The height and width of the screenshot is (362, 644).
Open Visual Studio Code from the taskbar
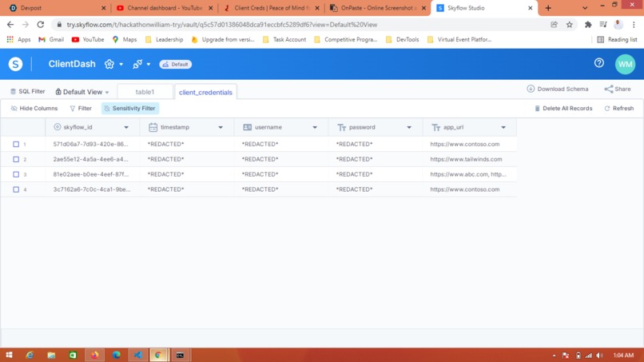coord(138,355)
